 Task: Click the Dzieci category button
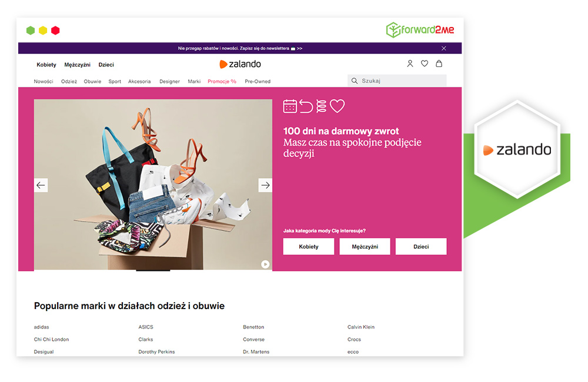(421, 247)
